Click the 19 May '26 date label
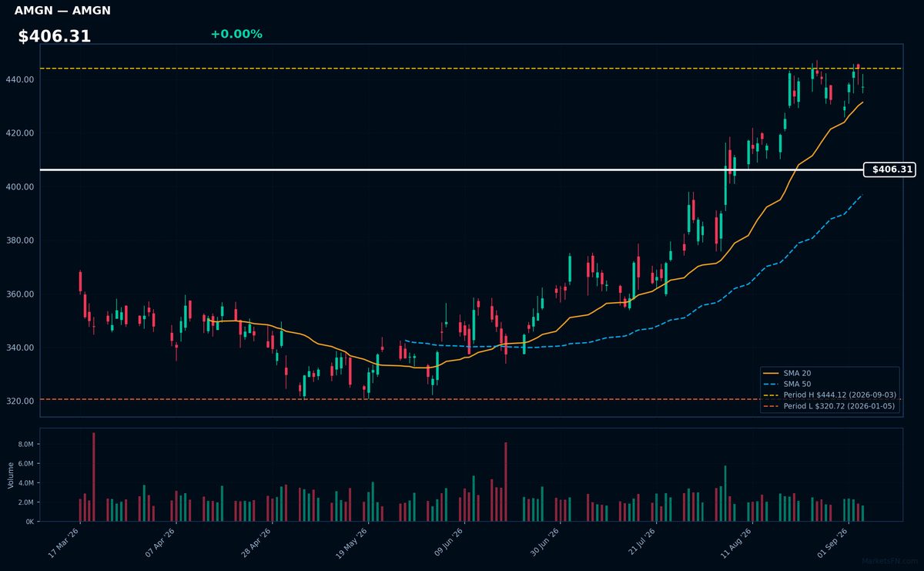Viewport: 924px width, 571px height. (353, 542)
